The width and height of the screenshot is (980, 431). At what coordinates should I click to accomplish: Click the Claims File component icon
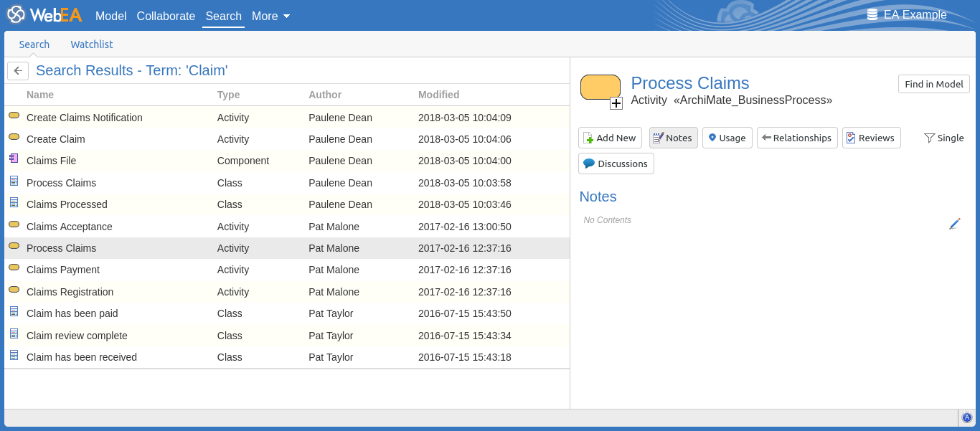coord(14,160)
